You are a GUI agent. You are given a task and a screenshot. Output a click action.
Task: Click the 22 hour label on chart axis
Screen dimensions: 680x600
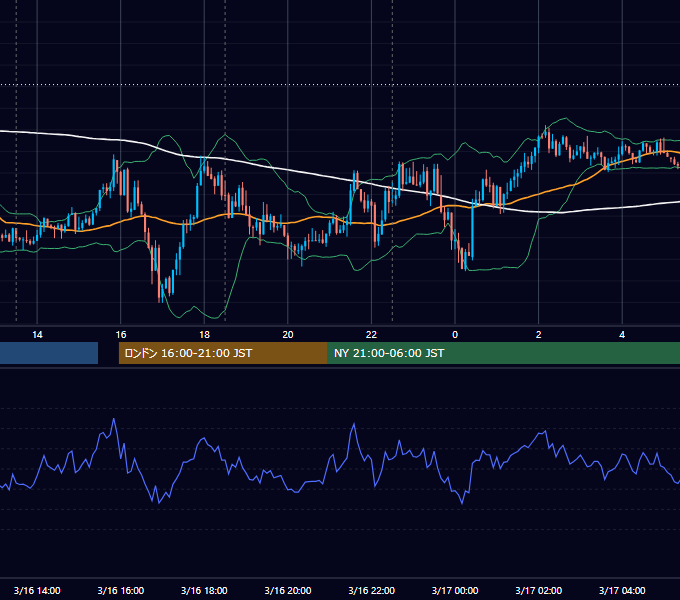[x=371, y=335]
